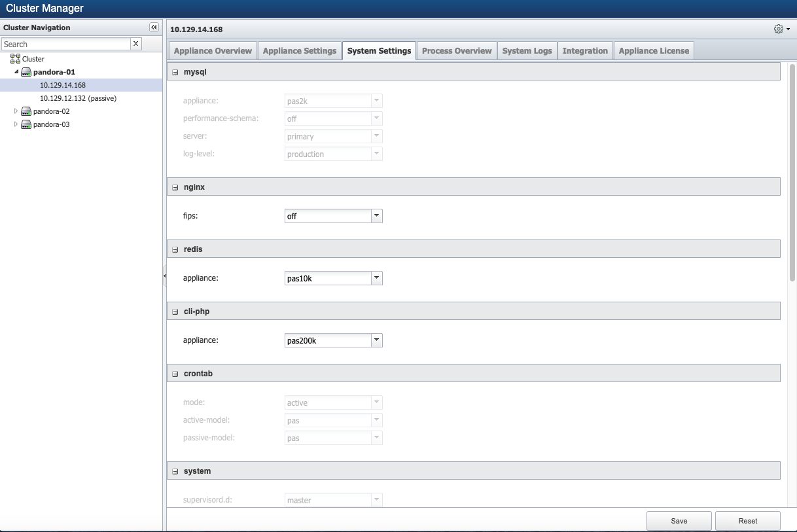Click the crontab section title
The height and width of the screenshot is (532, 797).
pos(198,374)
